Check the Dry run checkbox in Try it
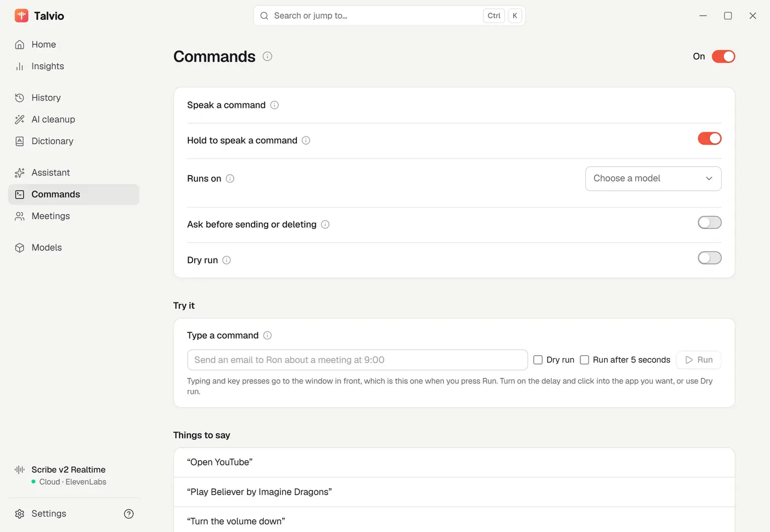This screenshot has height=532, width=770. (538, 360)
